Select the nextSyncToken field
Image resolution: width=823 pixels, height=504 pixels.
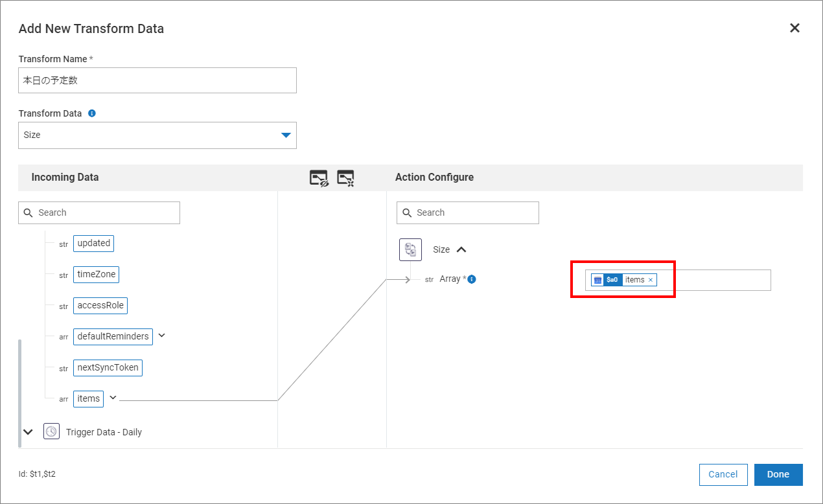pos(108,367)
